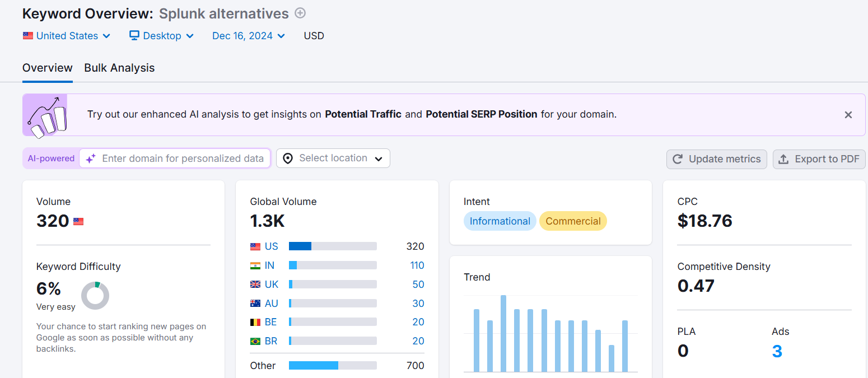Click the Belgium volume value 20
This screenshot has height=378, width=868.
coord(418,322)
